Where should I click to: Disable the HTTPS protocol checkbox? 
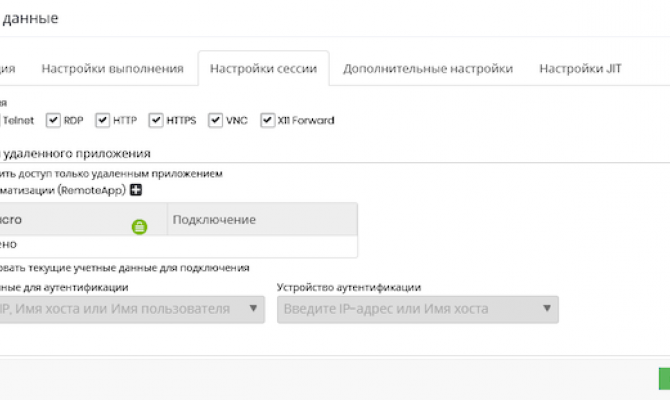pyautogui.click(x=156, y=120)
